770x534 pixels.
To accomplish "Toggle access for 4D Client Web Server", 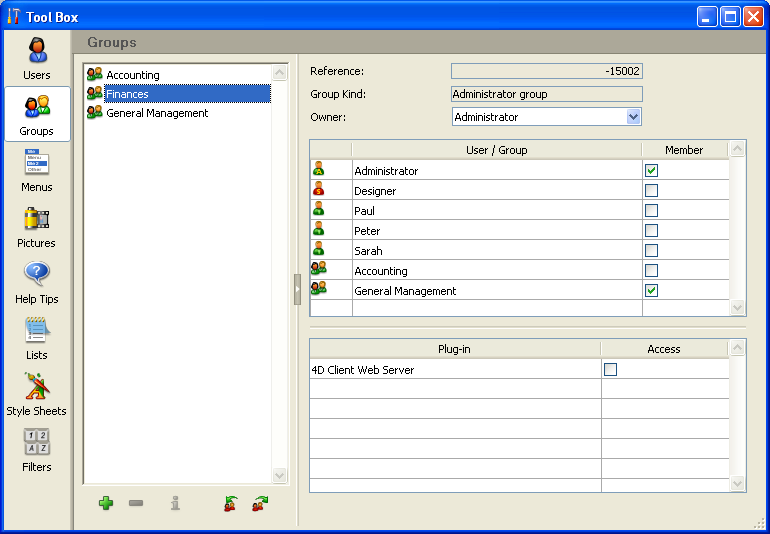I will pyautogui.click(x=611, y=370).
